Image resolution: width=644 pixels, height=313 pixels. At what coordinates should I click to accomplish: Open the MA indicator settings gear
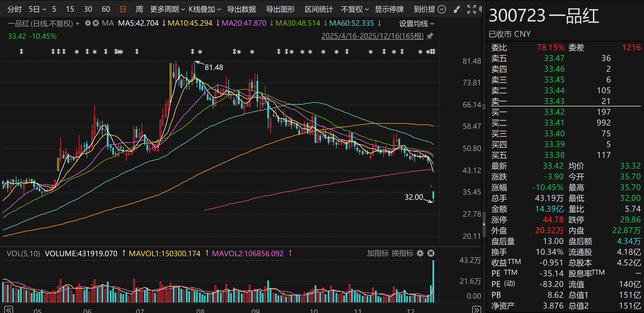[x=88, y=23]
